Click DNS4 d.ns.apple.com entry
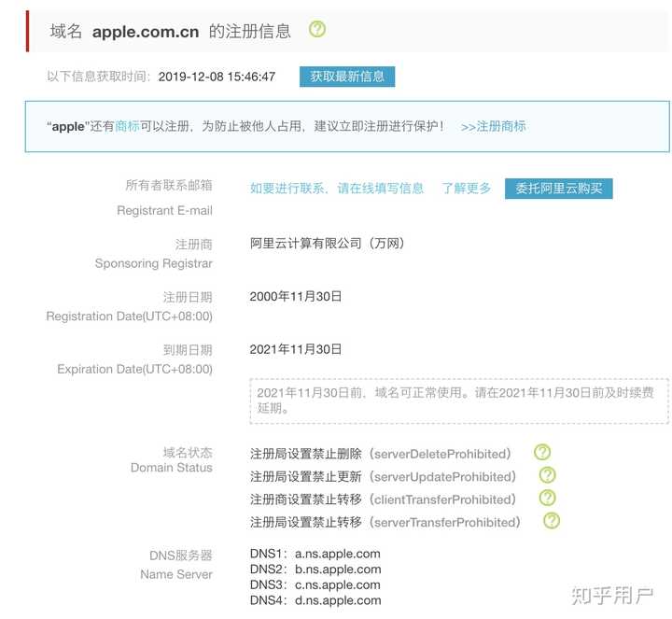The width and height of the screenshot is (672, 619). (x=315, y=600)
